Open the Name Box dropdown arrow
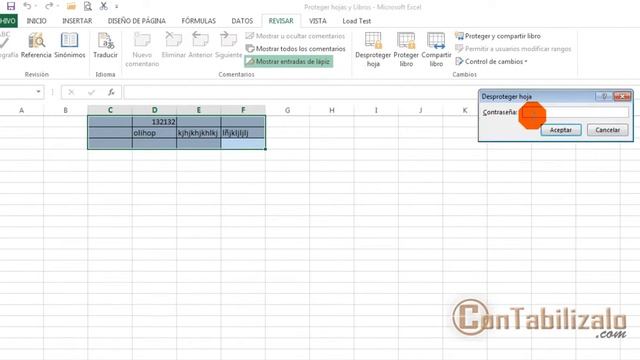Screen dimensions: 640x360 (x=38, y=92)
